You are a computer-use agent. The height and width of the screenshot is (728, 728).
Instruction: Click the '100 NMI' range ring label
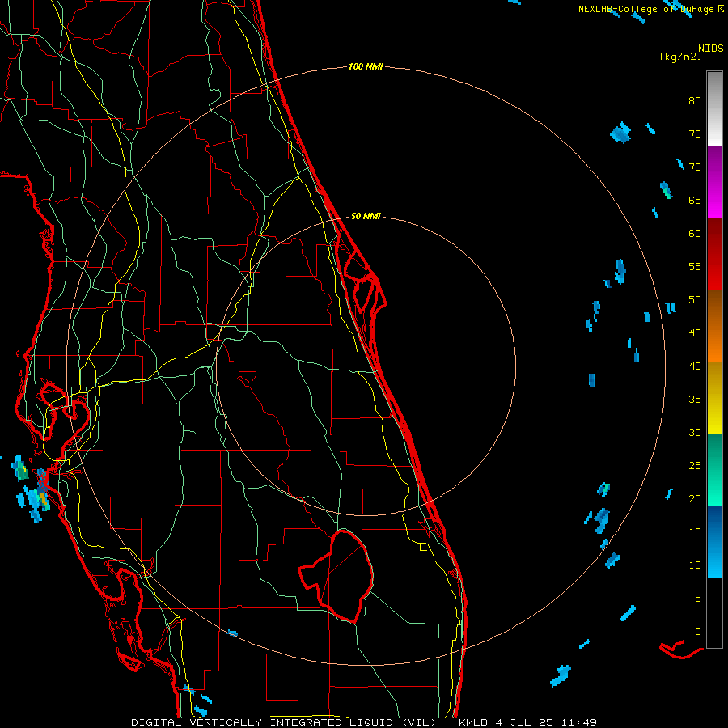366,67
